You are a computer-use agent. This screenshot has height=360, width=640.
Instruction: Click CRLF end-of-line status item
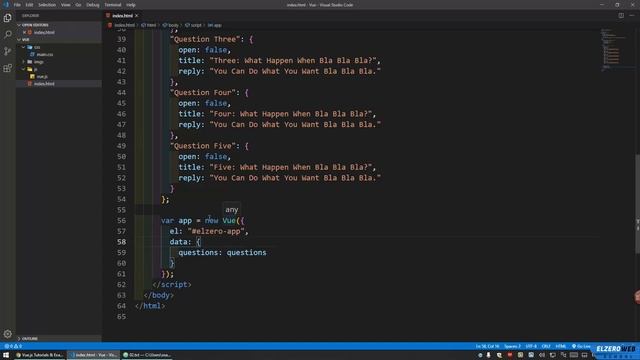(546, 346)
